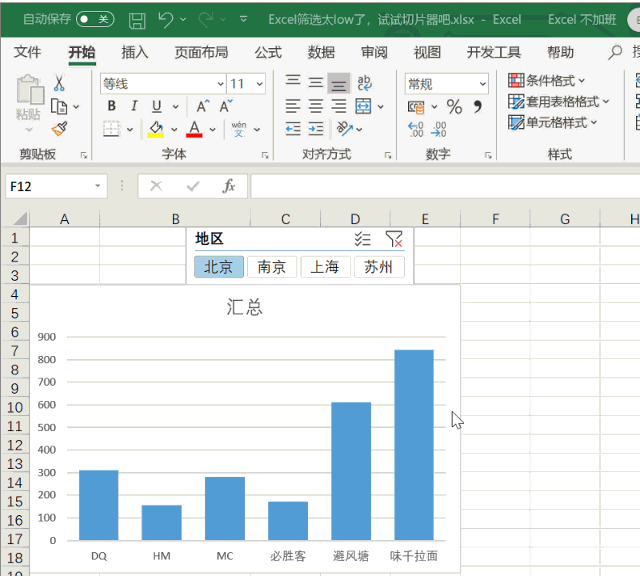Click the formula bar input
Image resolution: width=640 pixels, height=576 pixels.
tap(445, 186)
